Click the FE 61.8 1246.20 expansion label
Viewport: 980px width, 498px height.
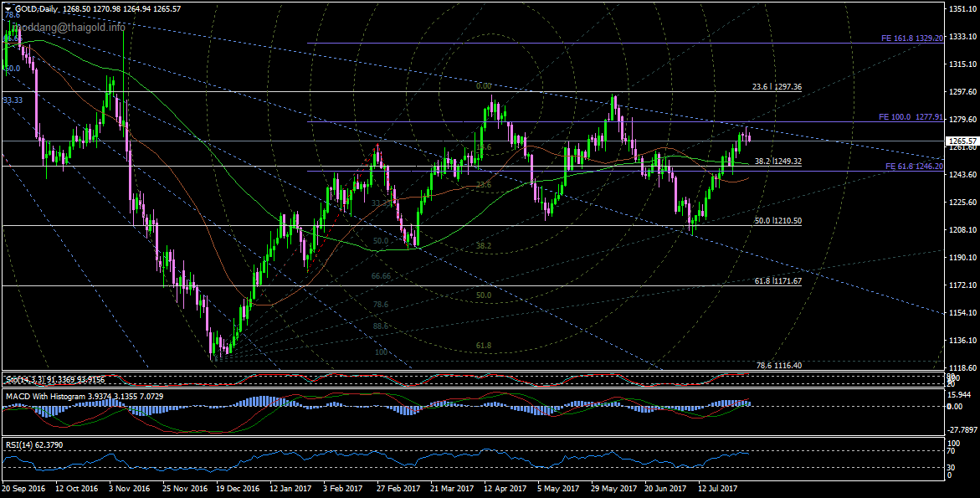tap(914, 167)
